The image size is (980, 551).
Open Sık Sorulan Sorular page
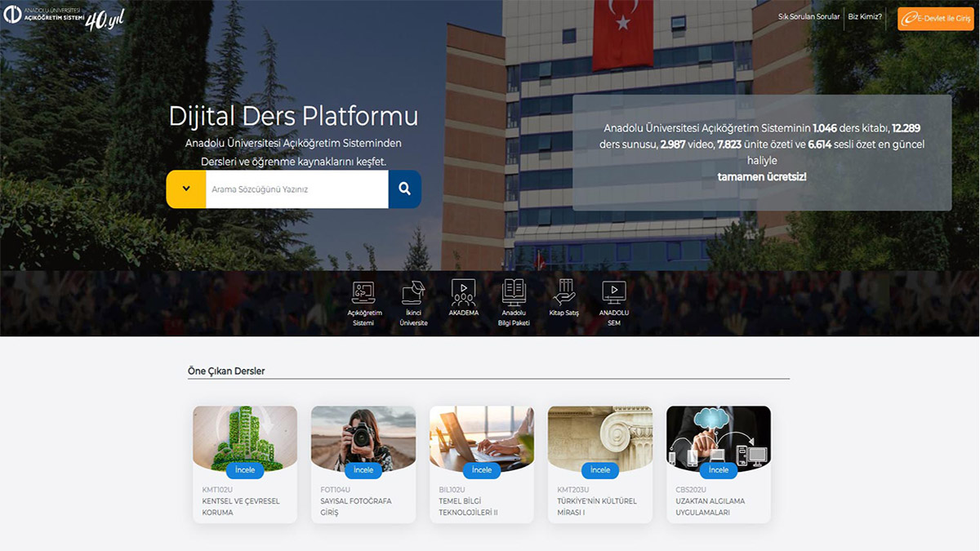coord(808,17)
